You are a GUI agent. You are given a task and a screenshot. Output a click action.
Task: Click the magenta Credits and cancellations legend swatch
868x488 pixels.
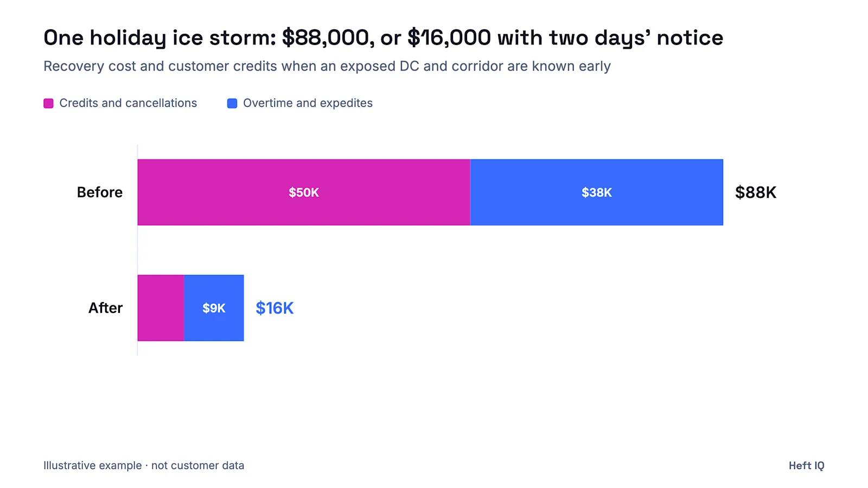pos(48,104)
